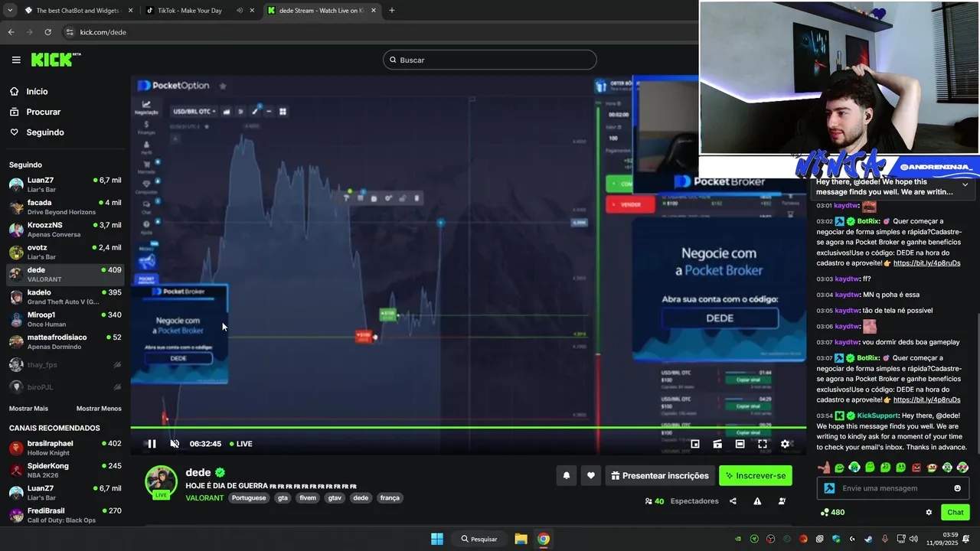Open dede's channel avatar
This screenshot has width=980, height=551.
click(161, 482)
